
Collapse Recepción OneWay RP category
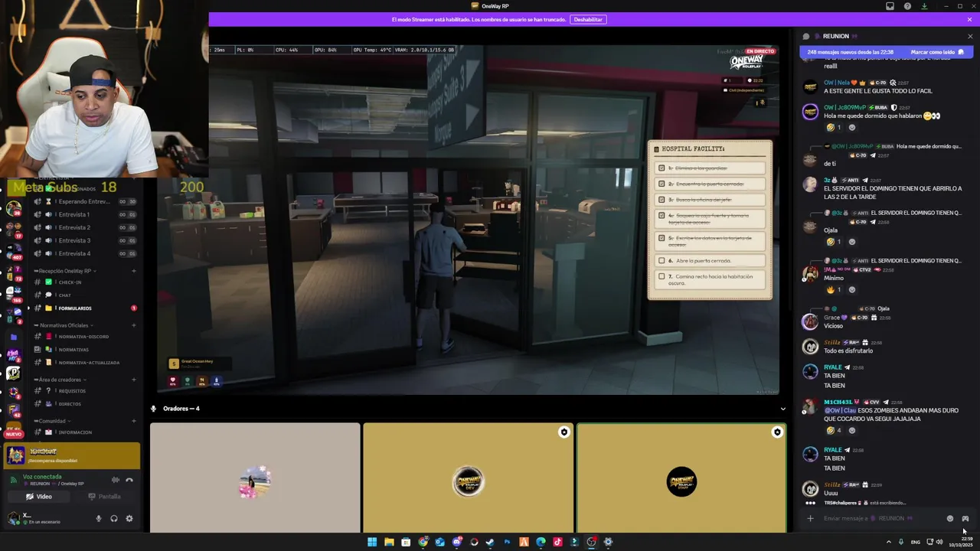pos(65,271)
